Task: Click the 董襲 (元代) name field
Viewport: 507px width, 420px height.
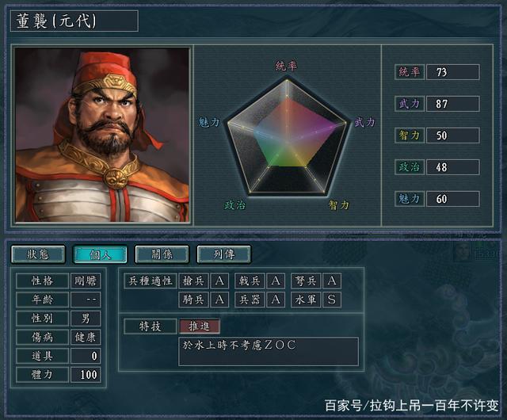Action: 74,21
